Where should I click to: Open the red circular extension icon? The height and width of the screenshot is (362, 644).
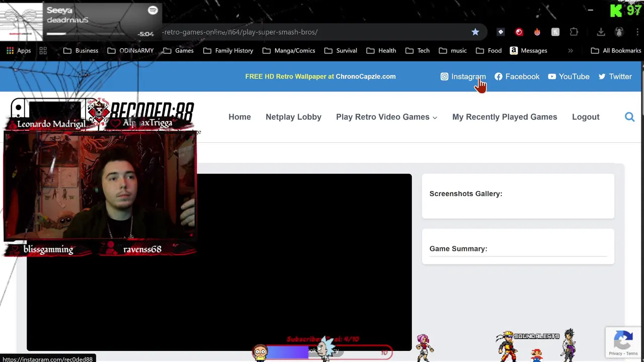tap(519, 32)
